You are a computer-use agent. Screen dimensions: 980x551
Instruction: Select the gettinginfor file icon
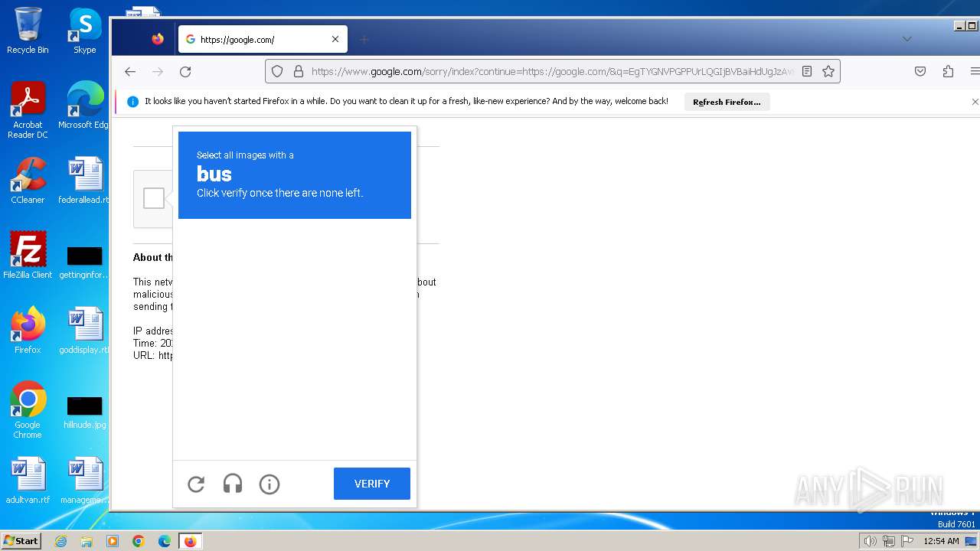85,262
